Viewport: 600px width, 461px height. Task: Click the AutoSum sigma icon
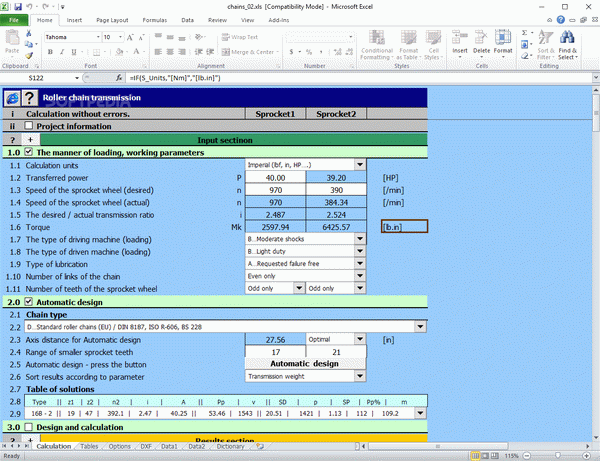pos(525,33)
